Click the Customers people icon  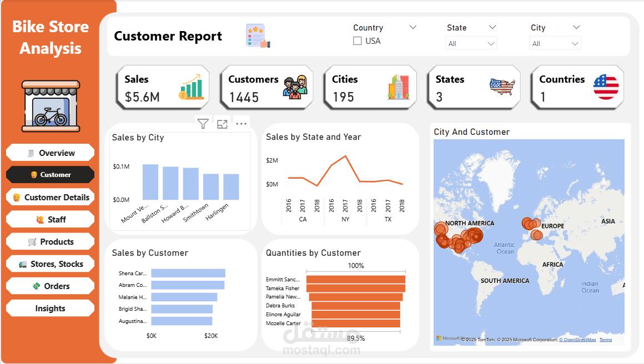tap(295, 87)
